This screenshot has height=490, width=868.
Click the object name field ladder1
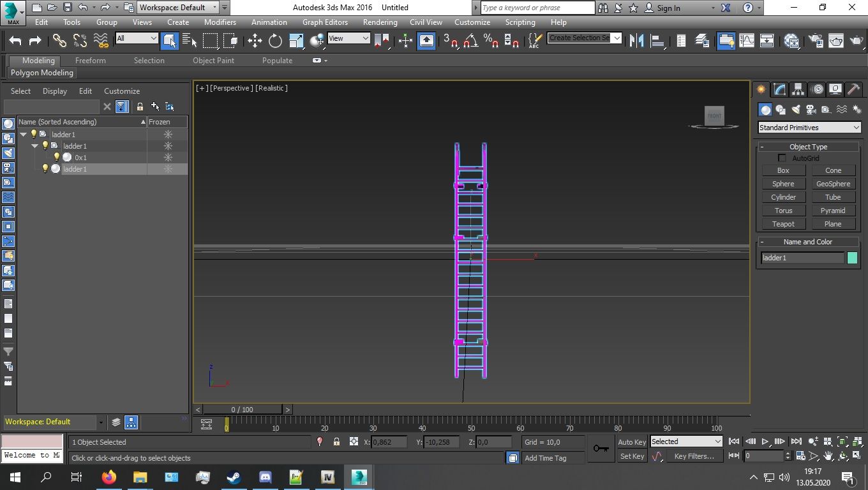(802, 258)
